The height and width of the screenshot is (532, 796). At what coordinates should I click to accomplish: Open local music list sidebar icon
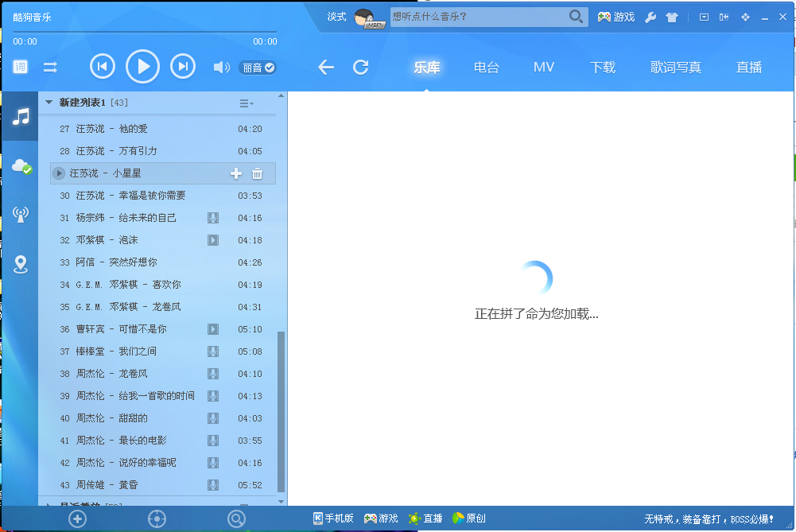pyautogui.click(x=21, y=117)
